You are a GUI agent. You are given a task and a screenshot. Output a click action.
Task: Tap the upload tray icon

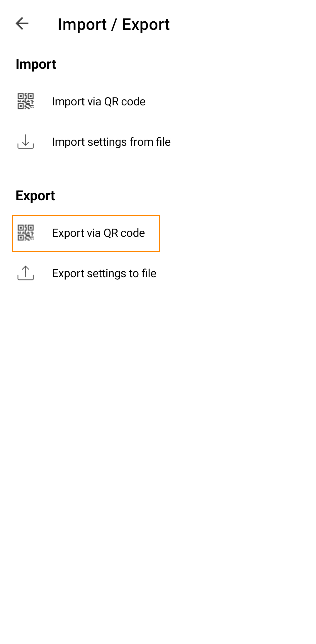(x=26, y=273)
